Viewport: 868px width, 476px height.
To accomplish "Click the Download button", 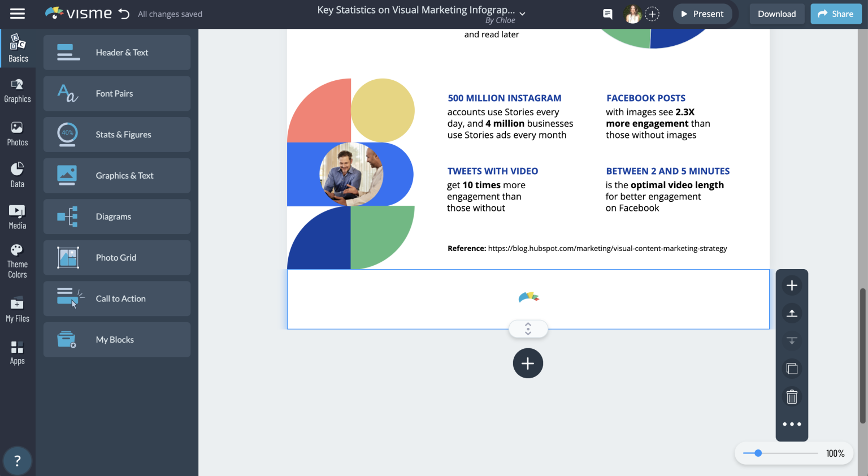I will click(x=776, y=14).
